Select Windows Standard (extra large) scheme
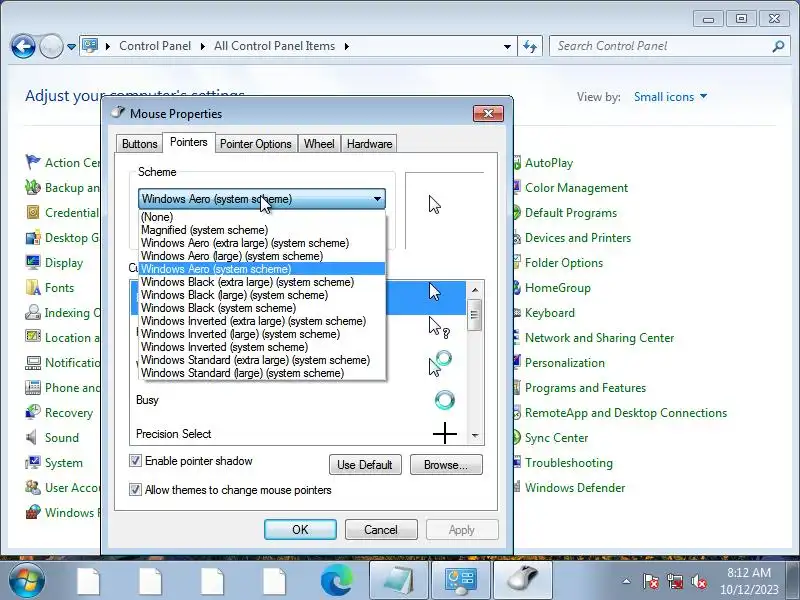 tap(262, 360)
